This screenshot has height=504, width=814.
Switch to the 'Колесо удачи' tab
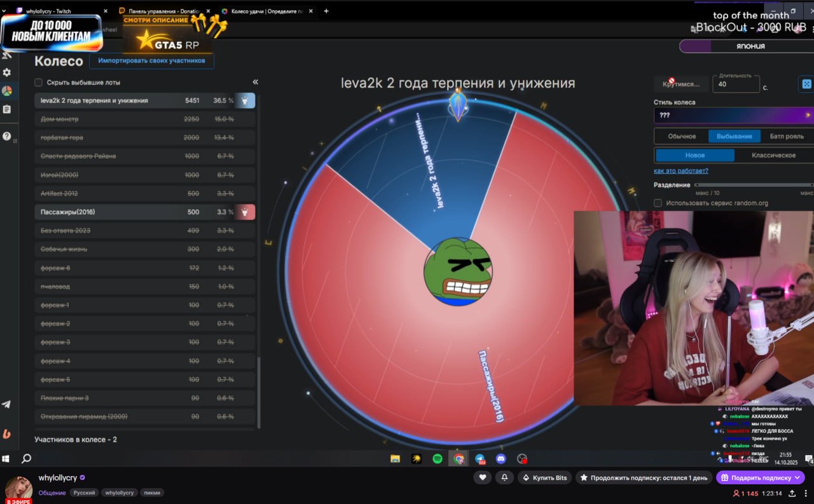tap(267, 11)
